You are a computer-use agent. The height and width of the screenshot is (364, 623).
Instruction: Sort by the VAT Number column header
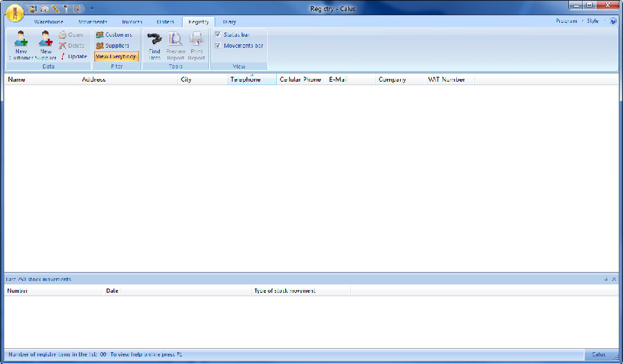[449, 80]
